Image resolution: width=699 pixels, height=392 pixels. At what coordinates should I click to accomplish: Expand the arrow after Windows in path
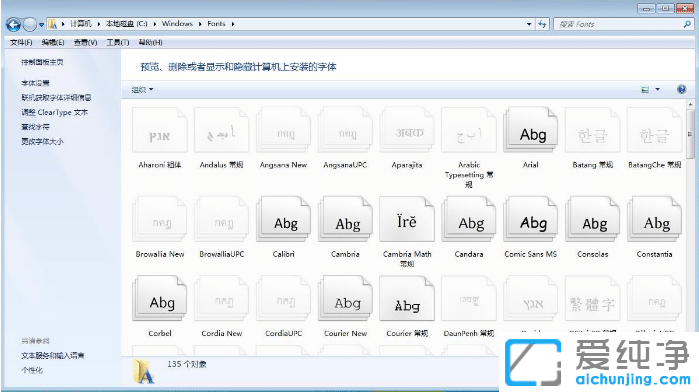(200, 24)
